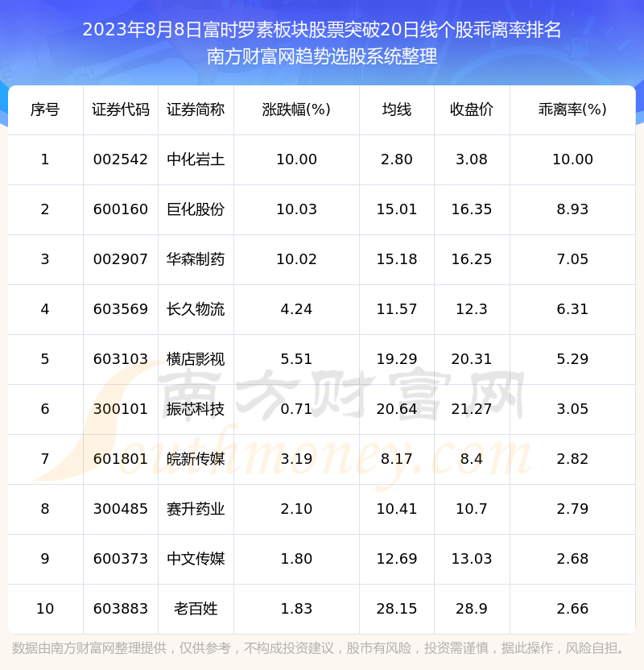This screenshot has height=670, width=644.
Task: Select stock code 002907
Action: [121, 259]
